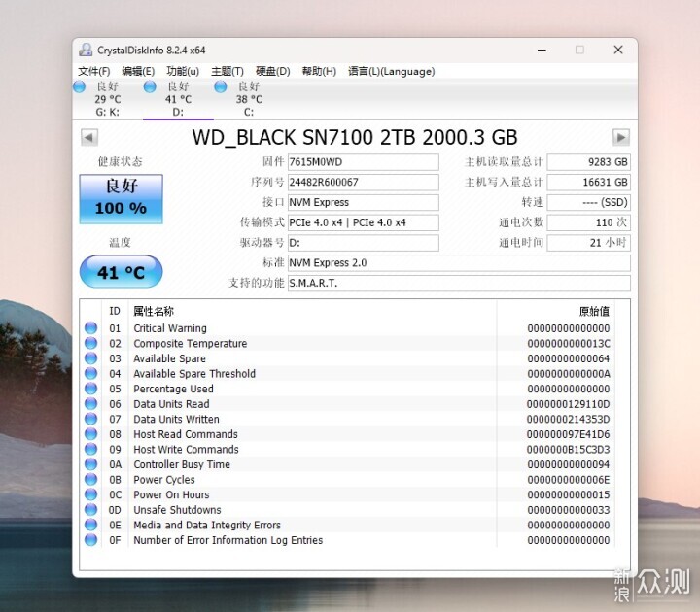Screen dimensions: 700x612
Task: Select the Percentage Used attribute name
Action: pos(173,389)
